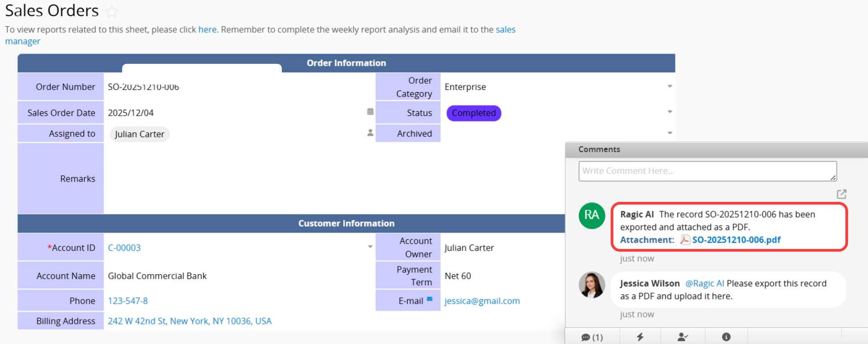Viewport: 868px width, 344px height.
Task: Click the envelope icon beside E-mail label
Action: tap(430, 299)
